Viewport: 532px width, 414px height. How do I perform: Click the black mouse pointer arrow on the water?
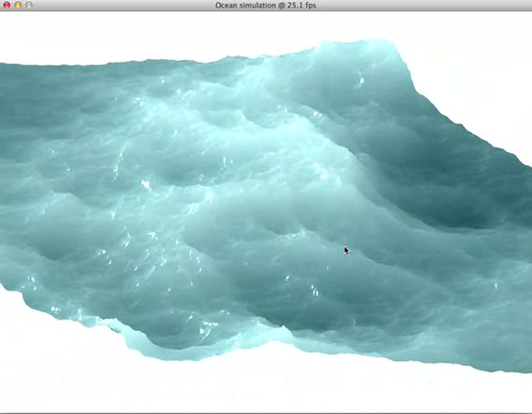(346, 250)
